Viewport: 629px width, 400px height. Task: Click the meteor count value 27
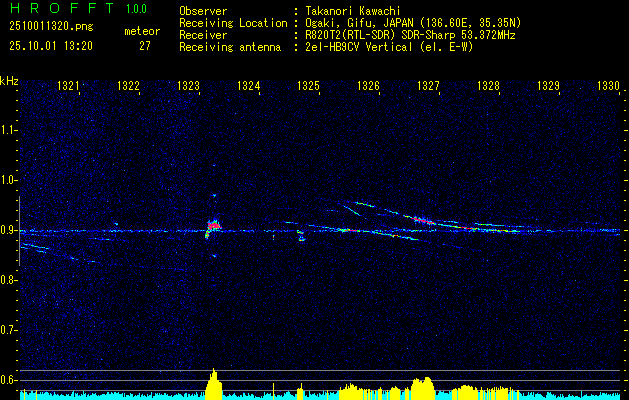point(145,46)
